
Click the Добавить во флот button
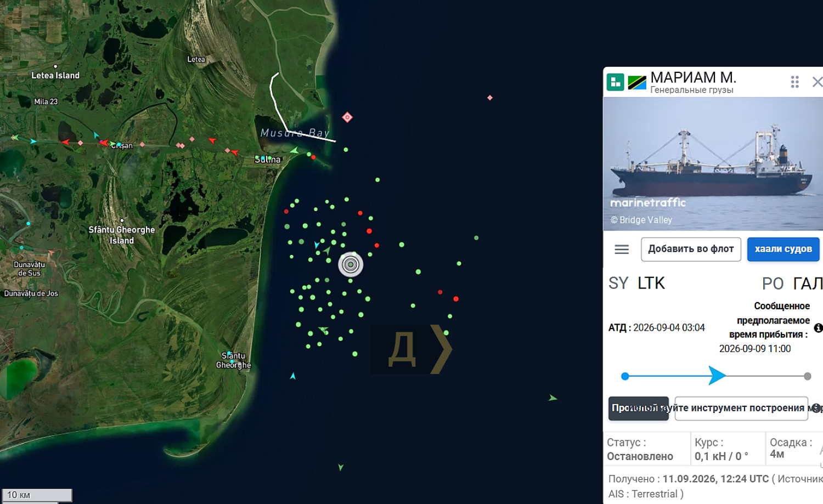coord(691,249)
